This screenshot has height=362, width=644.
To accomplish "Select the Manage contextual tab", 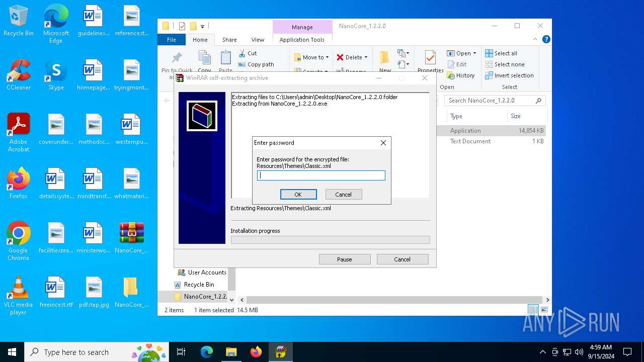I will point(302,27).
